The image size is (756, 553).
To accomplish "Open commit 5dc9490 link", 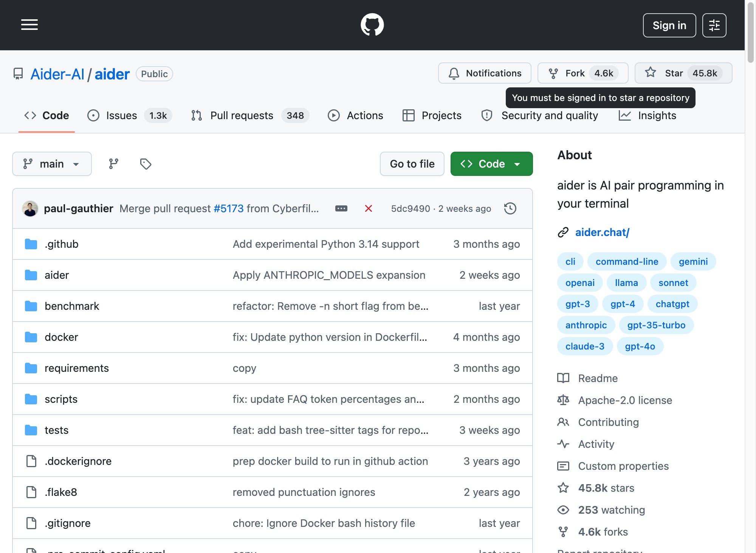I will pos(411,208).
